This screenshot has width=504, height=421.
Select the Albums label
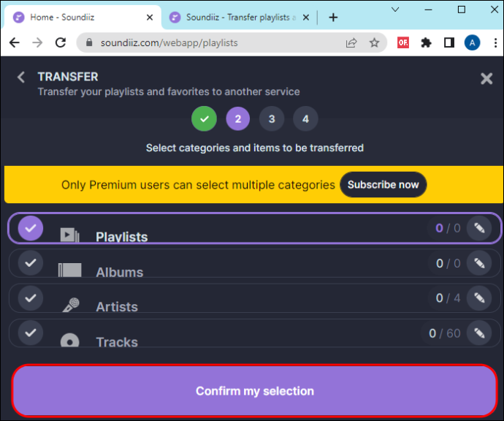[120, 273]
